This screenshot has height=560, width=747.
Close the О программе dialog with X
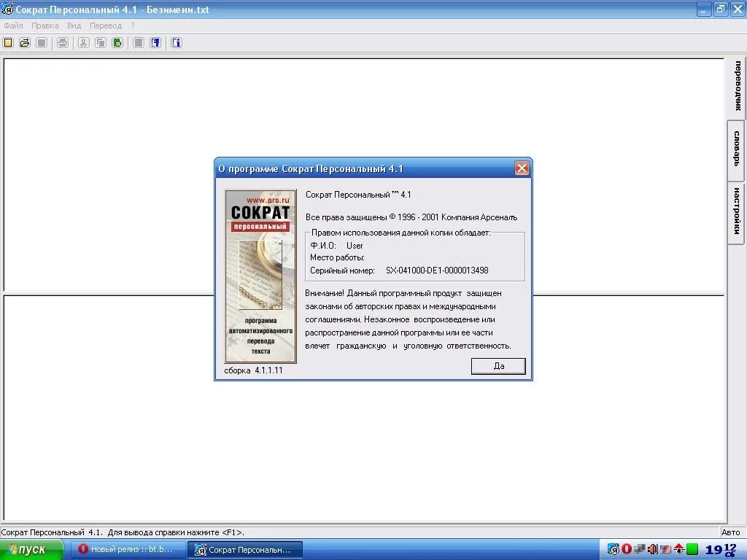point(522,168)
